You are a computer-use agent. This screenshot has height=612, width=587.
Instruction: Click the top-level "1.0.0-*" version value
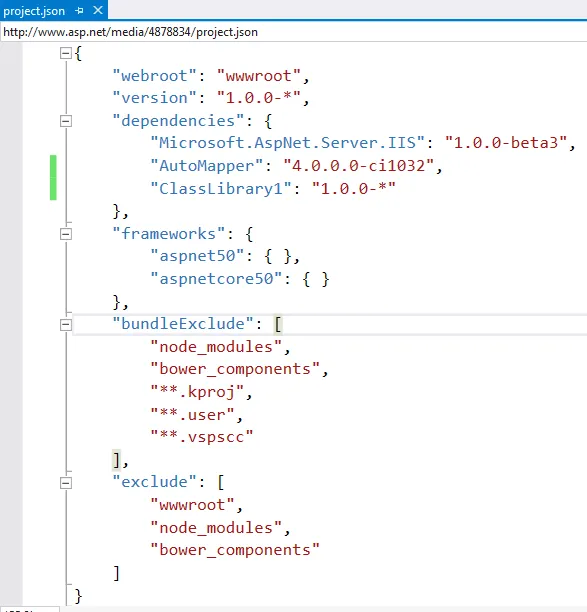[x=258, y=98]
